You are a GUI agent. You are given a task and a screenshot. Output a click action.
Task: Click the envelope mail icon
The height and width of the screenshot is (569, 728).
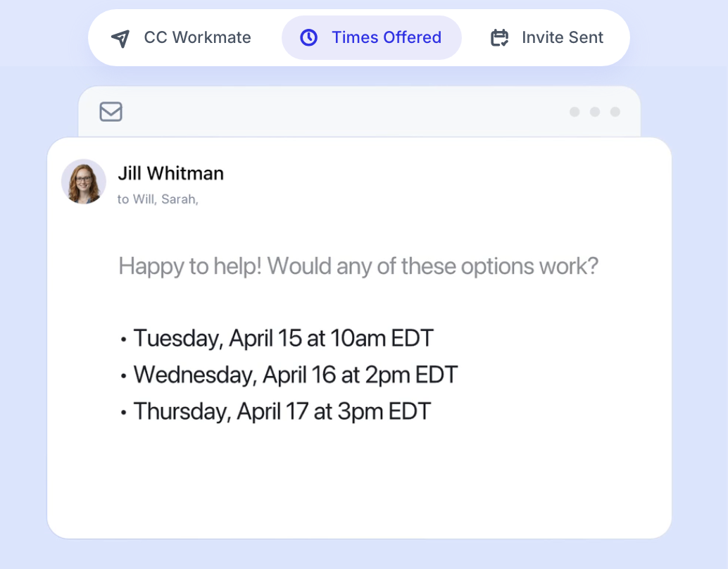(x=111, y=112)
